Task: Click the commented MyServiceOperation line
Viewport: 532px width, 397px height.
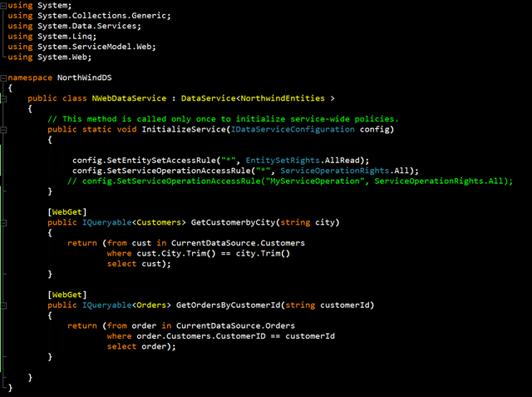Action: tap(290, 181)
